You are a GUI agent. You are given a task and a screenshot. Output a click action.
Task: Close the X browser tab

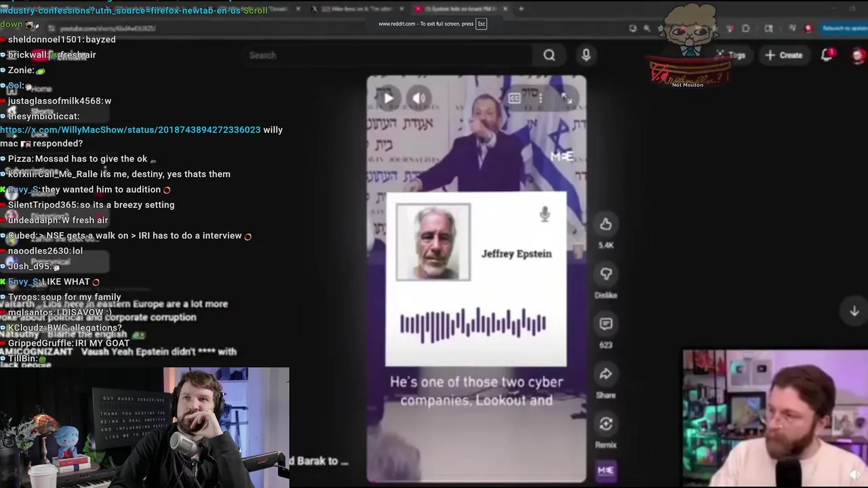[401, 9]
